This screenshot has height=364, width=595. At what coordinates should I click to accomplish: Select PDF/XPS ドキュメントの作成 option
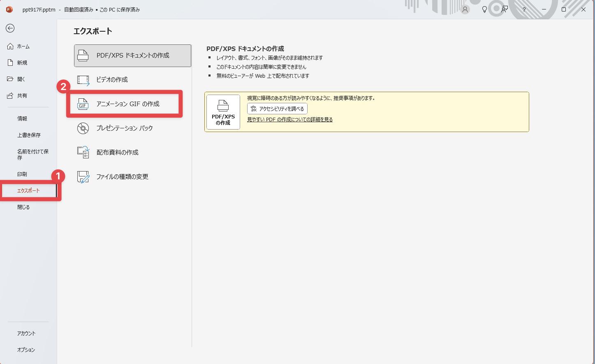[132, 56]
